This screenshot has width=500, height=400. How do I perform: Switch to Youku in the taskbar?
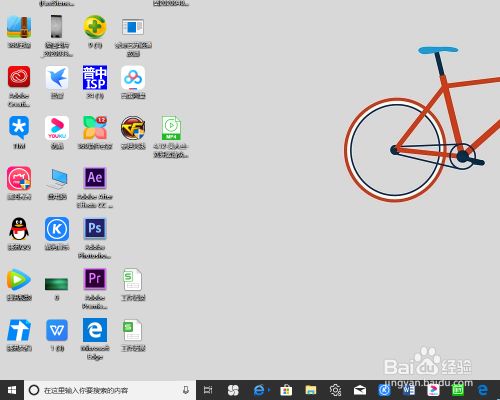coord(433,390)
